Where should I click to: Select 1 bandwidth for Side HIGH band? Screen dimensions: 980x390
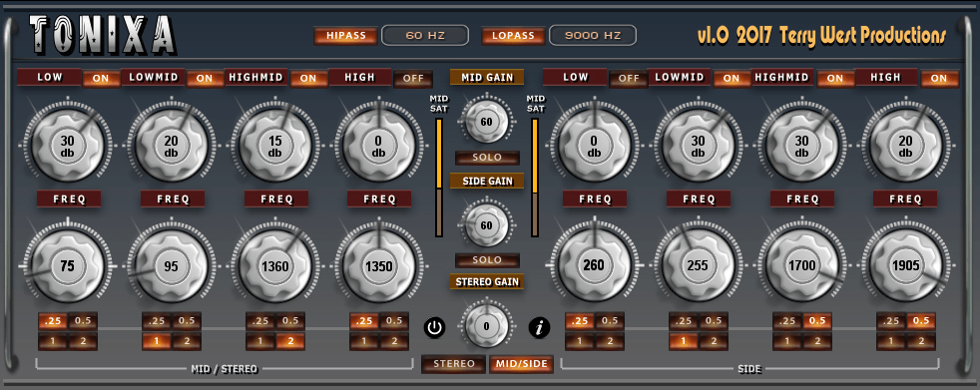[x=890, y=342]
